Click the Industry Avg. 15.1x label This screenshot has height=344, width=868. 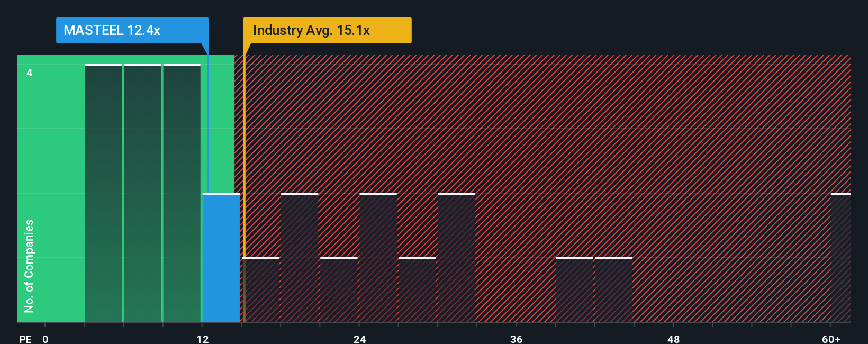point(327,30)
